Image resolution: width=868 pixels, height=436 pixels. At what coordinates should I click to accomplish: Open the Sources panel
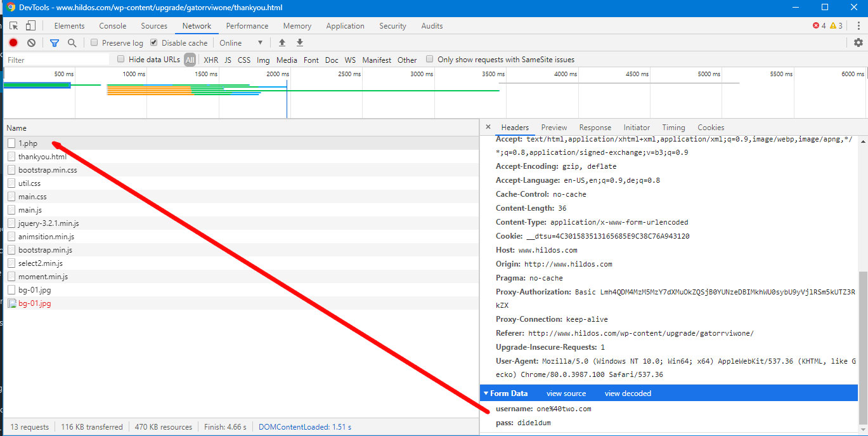pyautogui.click(x=154, y=26)
